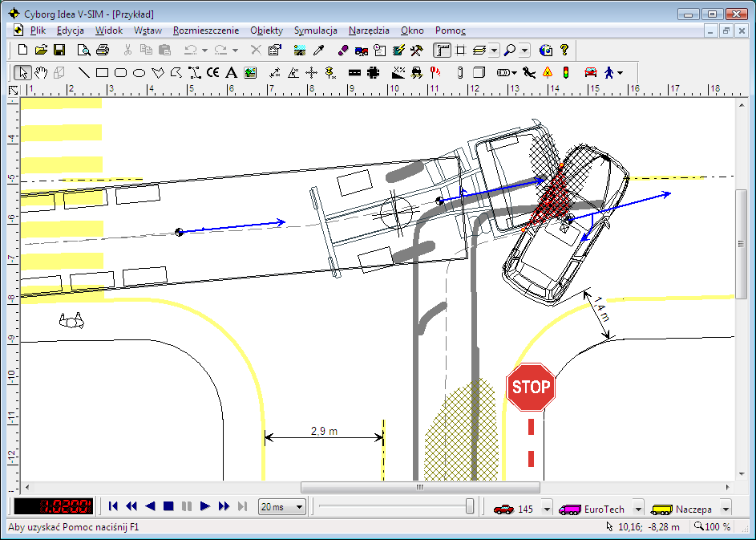The width and height of the screenshot is (756, 540).
Task: Toggle the rulers display button
Action: pyautogui.click(x=442, y=50)
